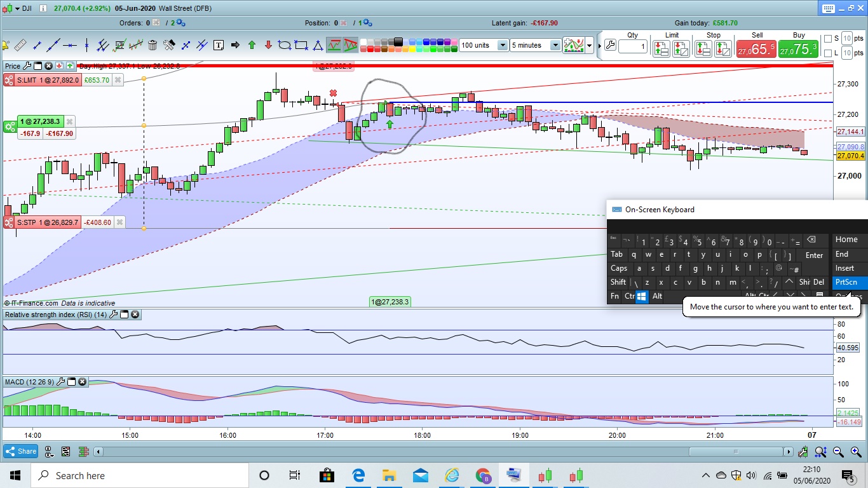Select the rectangle drawing tool

click(301, 45)
